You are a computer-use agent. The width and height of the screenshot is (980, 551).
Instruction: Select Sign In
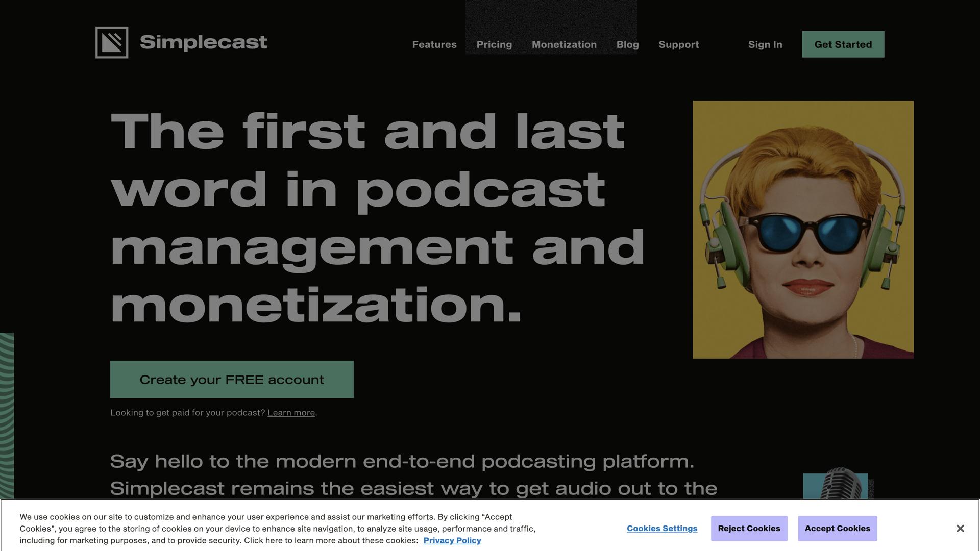point(765,44)
